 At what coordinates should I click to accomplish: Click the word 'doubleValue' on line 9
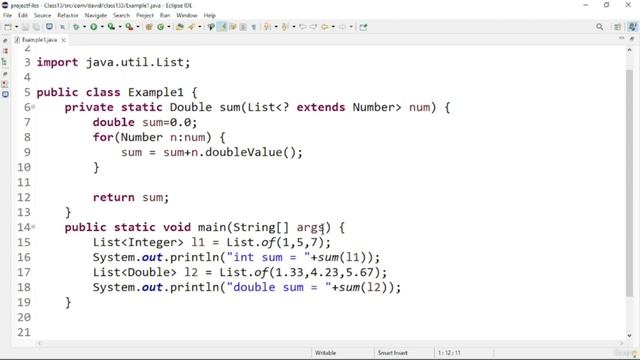(244, 152)
